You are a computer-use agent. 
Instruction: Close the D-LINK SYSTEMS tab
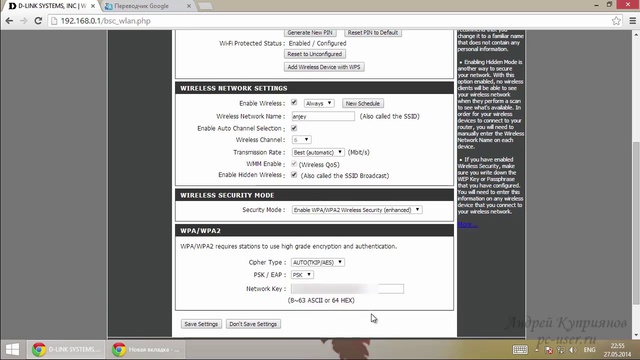coord(93,6)
